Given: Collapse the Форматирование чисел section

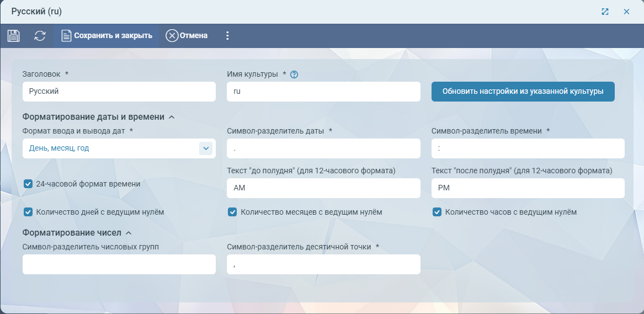Looking at the screenshot, I should pyautogui.click(x=129, y=233).
